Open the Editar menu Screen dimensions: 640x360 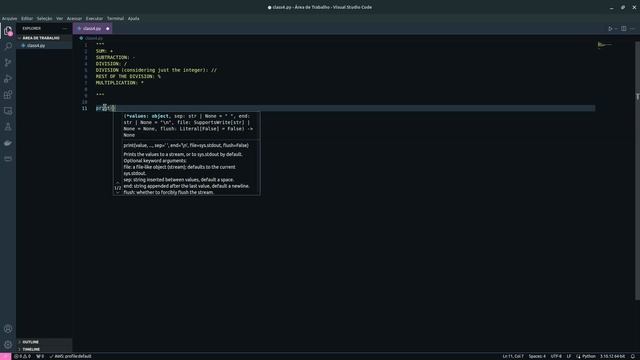[27, 18]
